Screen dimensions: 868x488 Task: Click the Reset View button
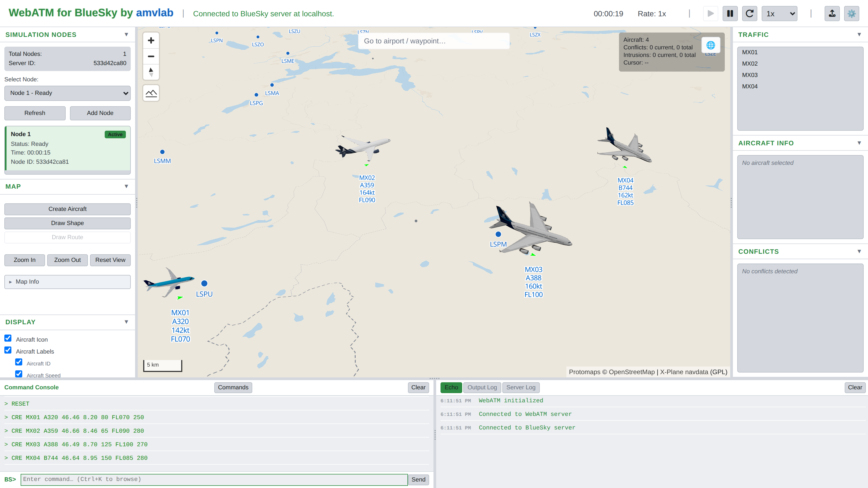tap(110, 260)
